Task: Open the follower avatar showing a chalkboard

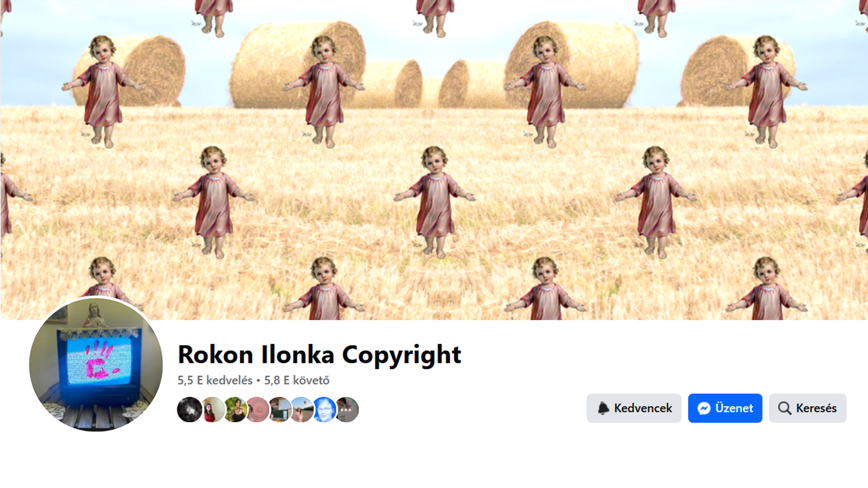Action: (280, 409)
